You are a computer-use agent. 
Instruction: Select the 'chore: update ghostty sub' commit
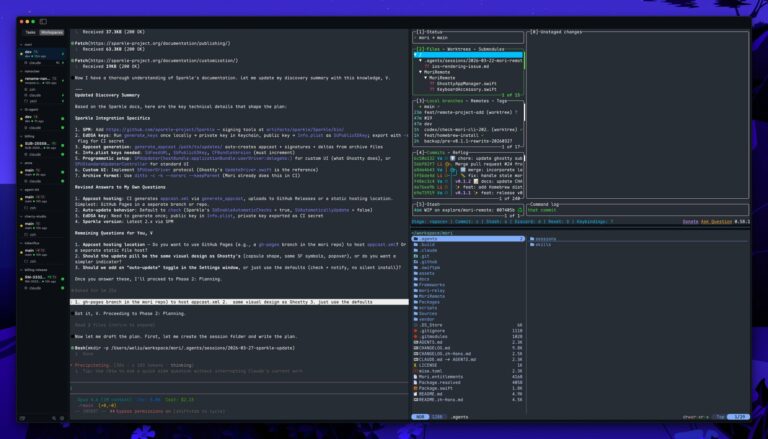point(469,158)
